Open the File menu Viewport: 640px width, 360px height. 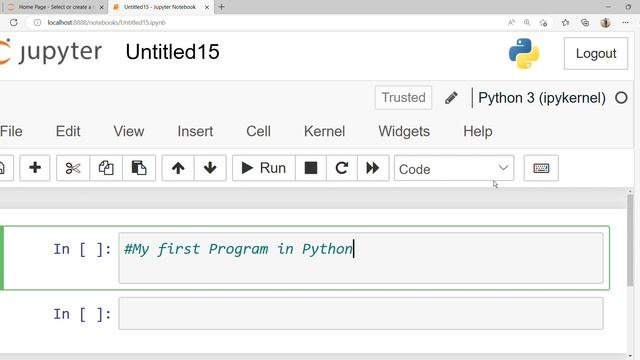11,131
